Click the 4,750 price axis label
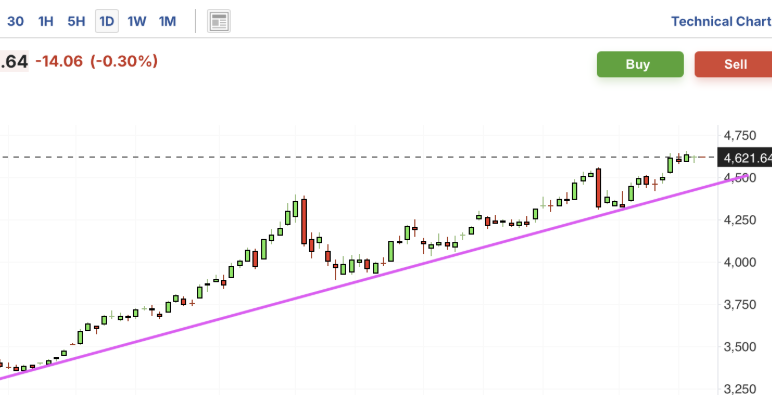 [741, 135]
